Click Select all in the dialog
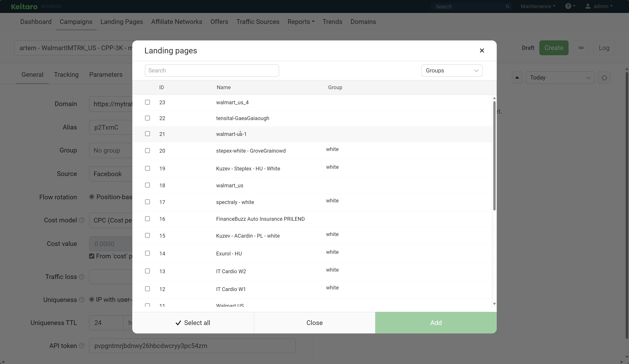Screen dimensions: 629x364 [193, 323]
